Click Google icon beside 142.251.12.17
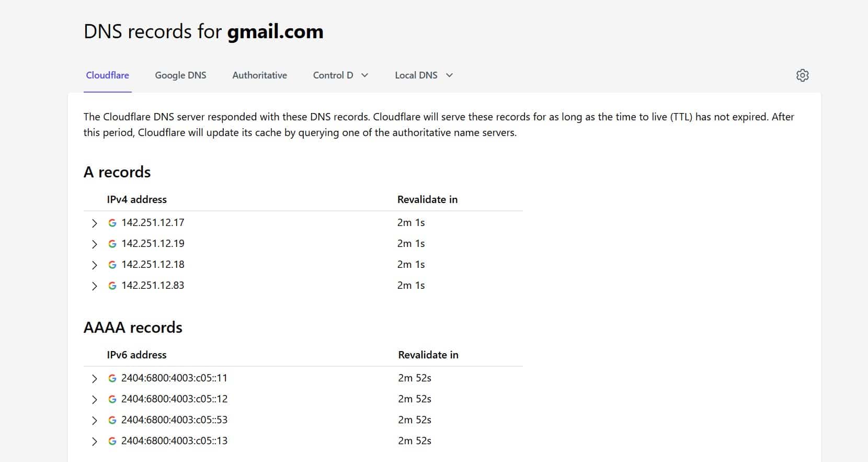Viewport: 868px width, 462px height. (112, 223)
